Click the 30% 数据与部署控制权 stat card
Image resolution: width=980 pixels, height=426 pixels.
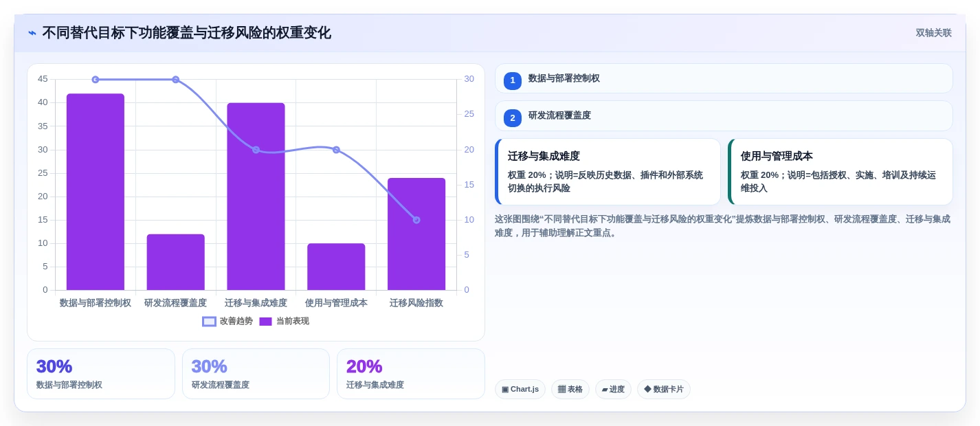click(x=101, y=374)
